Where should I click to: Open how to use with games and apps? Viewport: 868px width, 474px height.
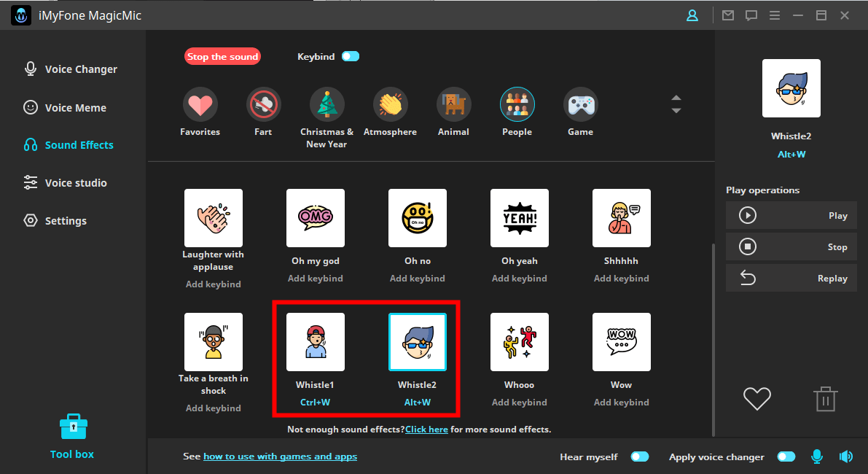pyautogui.click(x=280, y=456)
